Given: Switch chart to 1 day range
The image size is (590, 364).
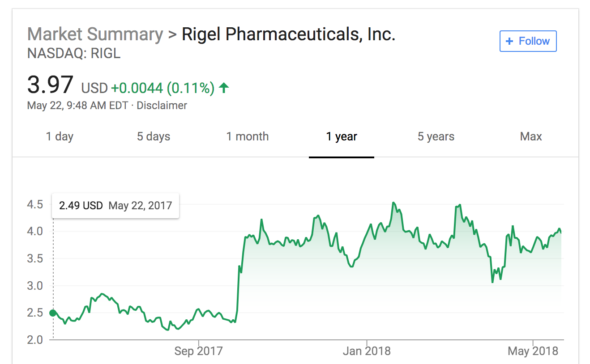Looking at the screenshot, I should pos(60,136).
